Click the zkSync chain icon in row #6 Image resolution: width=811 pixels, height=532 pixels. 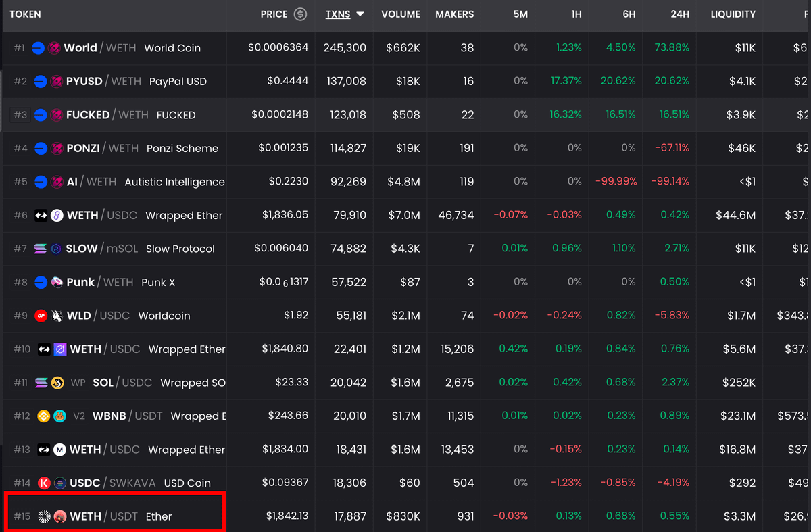tap(41, 215)
